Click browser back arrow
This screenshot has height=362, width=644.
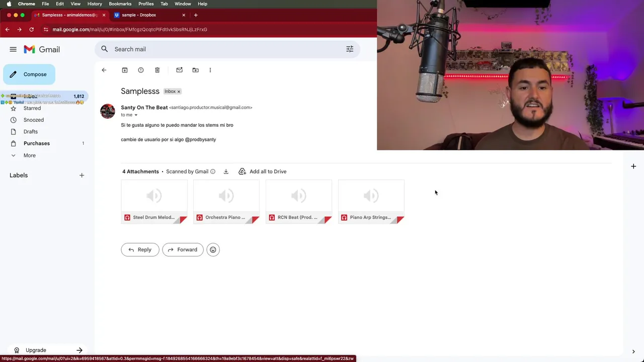[x=8, y=30]
